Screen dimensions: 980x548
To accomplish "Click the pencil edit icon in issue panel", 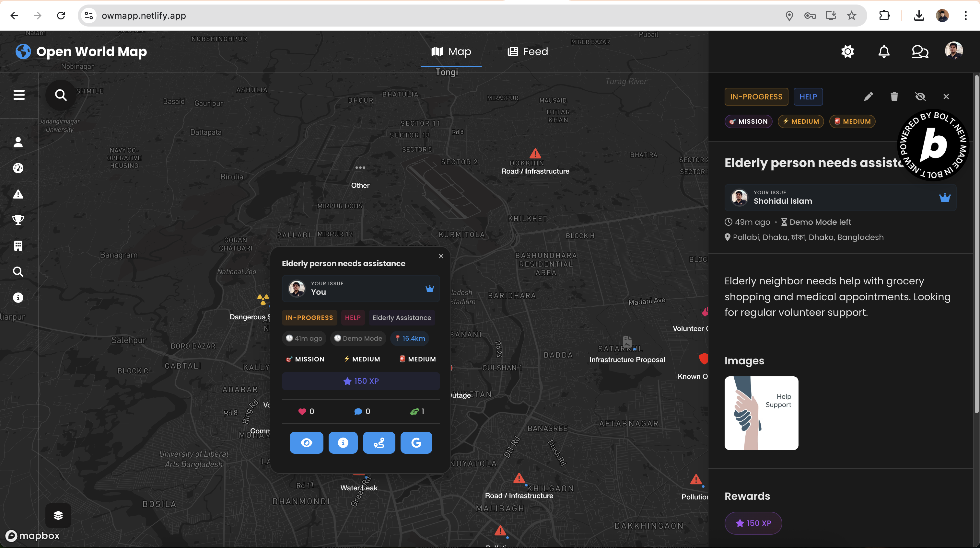I will 868,97.
